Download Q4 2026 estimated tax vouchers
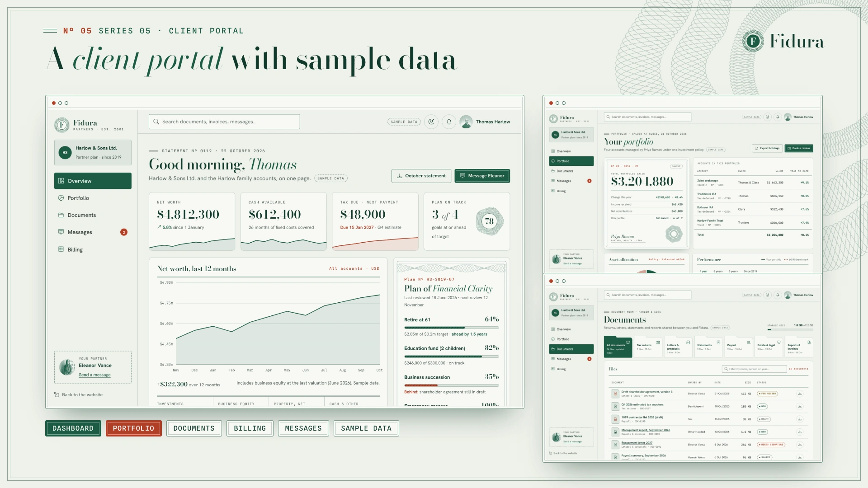The image size is (868, 488). point(800,406)
